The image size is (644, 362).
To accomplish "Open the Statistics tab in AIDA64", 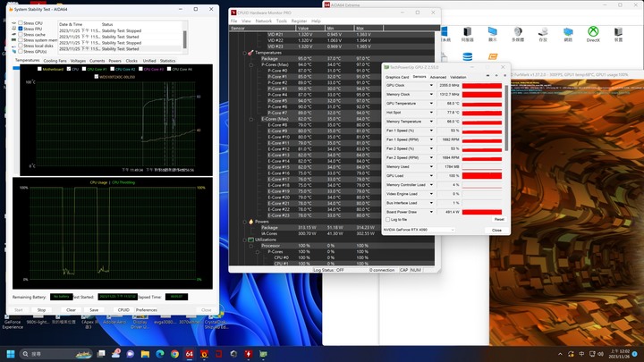I will [167, 61].
